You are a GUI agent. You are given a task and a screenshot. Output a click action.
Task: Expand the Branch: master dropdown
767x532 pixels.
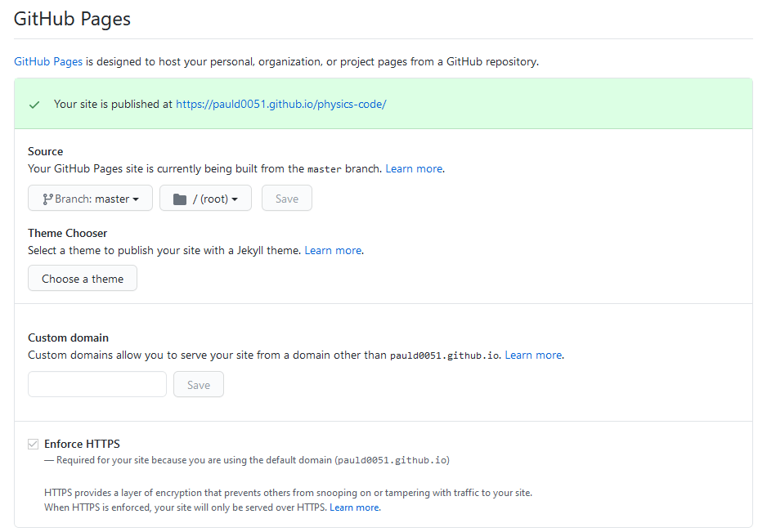tap(91, 198)
